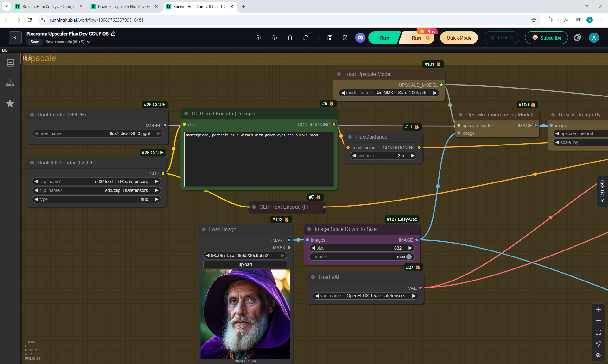Viewport: 608px width, 364px height.
Task: Click the cloud upload icon
Action: pos(258,38)
